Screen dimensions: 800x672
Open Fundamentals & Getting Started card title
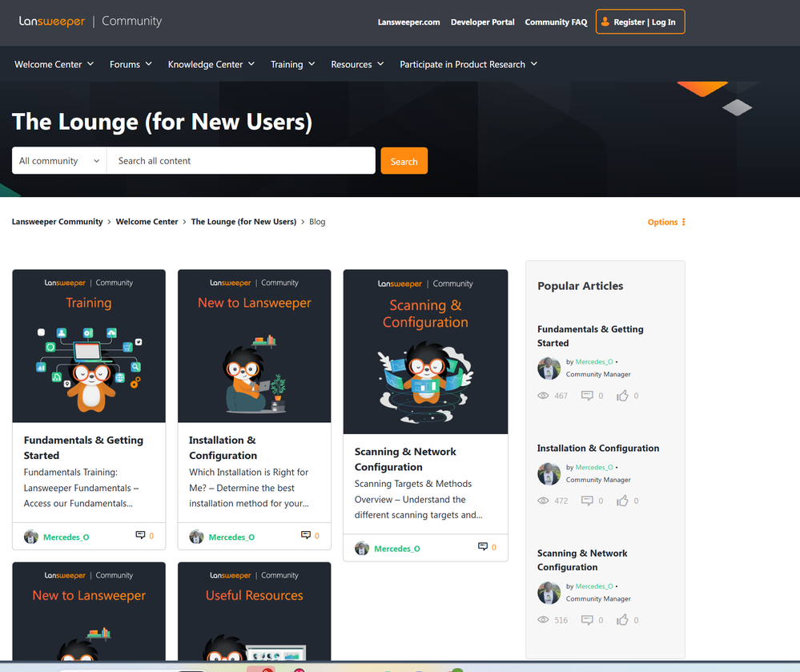(x=83, y=448)
